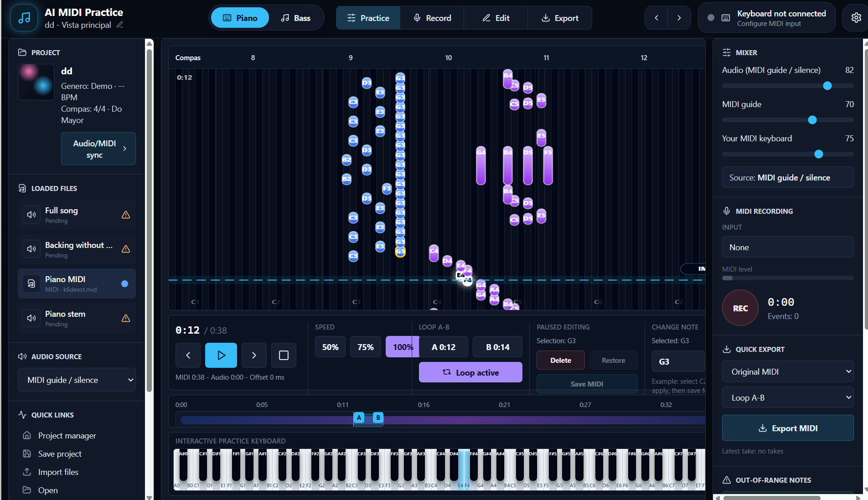Start playback with the play button
The width and height of the screenshot is (868, 500).
pos(221,355)
